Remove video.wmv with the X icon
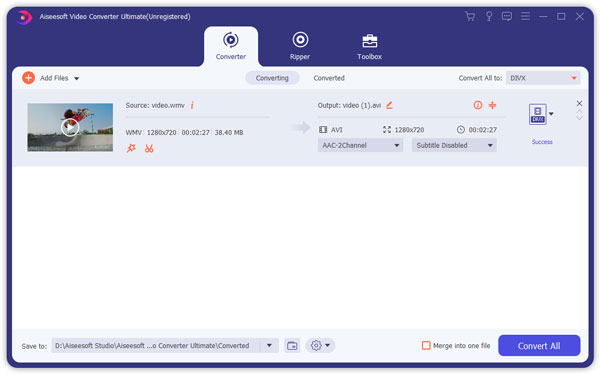The width and height of the screenshot is (600, 374). point(579,103)
